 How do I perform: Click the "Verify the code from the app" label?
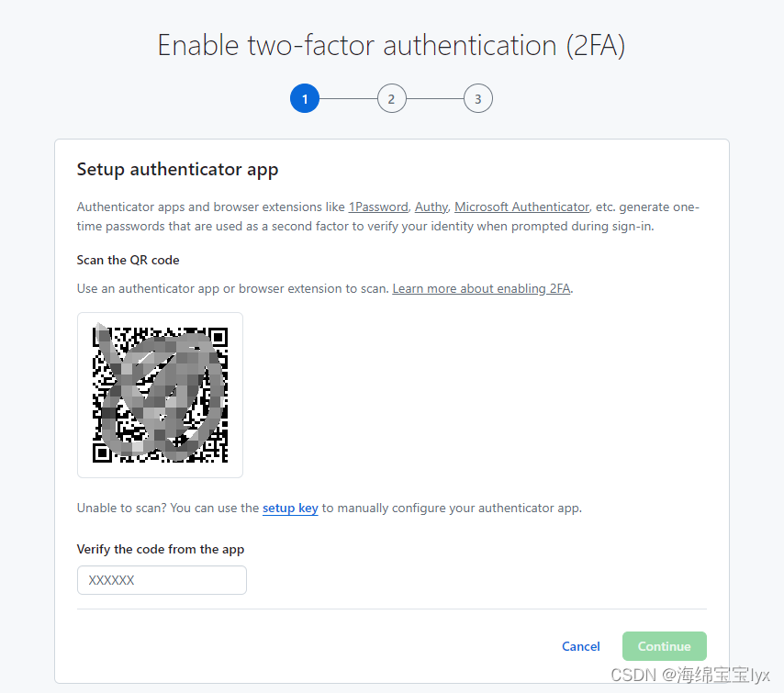[x=160, y=549]
